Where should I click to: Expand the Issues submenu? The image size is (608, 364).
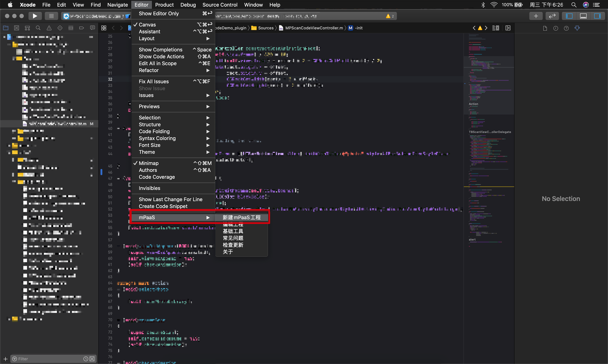pos(173,95)
